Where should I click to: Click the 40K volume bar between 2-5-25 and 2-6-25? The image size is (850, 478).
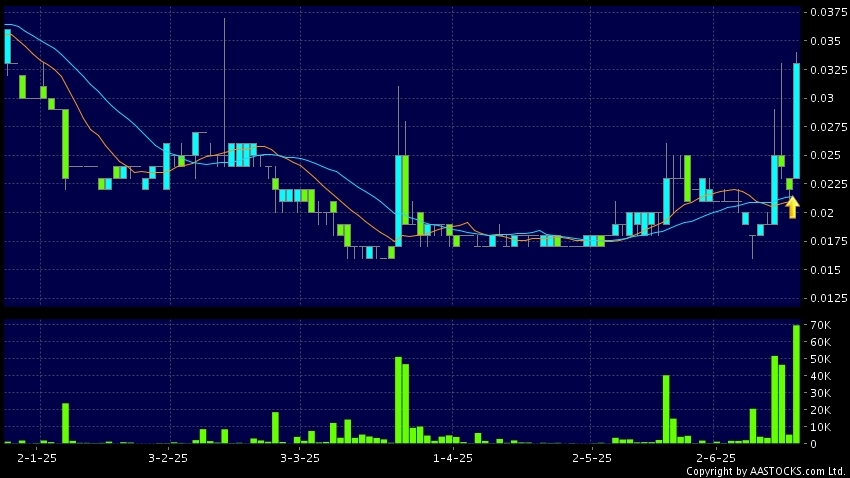point(666,409)
